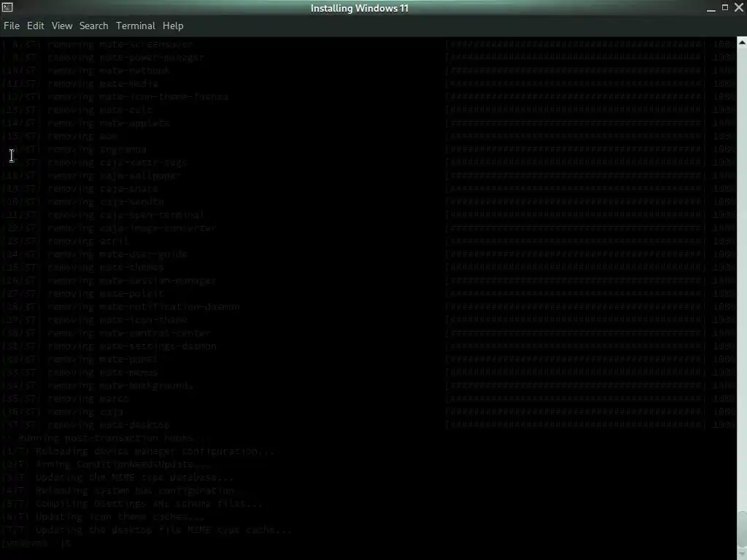Click the scrollbar up arrow

click(742, 42)
